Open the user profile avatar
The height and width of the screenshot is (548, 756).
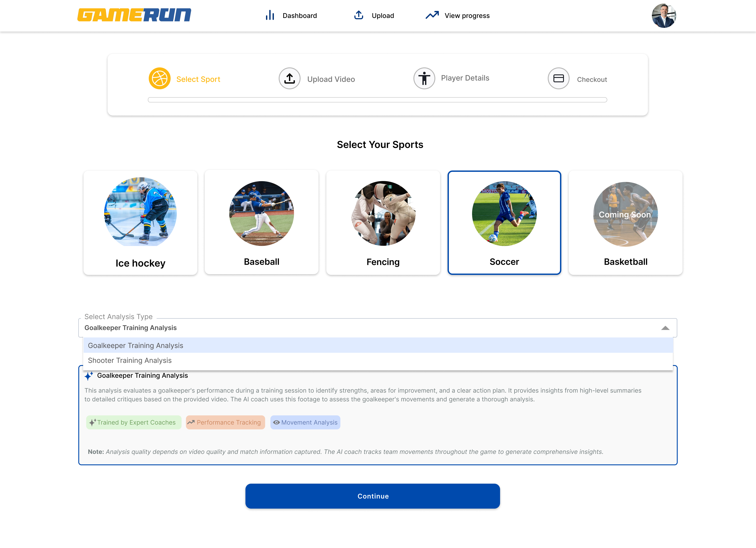click(x=663, y=16)
